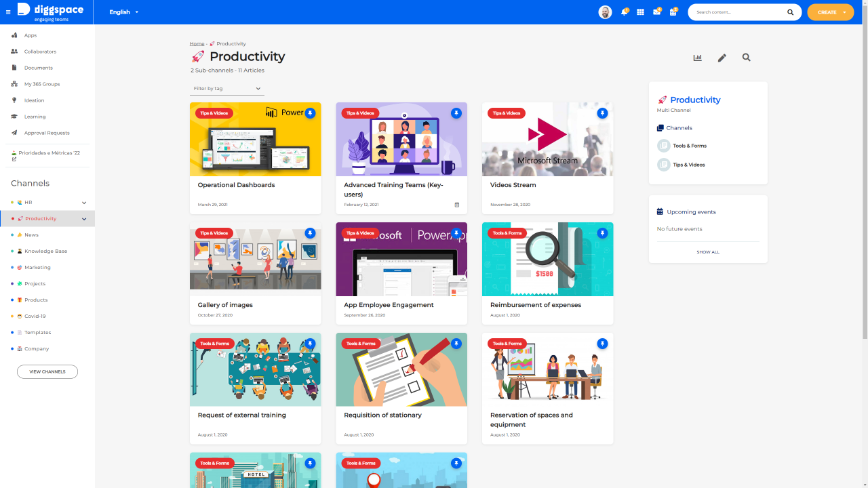Click the user avatar in header
This screenshot has width=868, height=488.
pyautogui.click(x=605, y=12)
